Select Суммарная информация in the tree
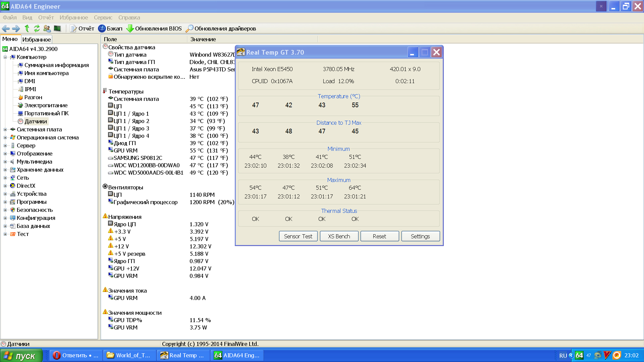 point(56,65)
